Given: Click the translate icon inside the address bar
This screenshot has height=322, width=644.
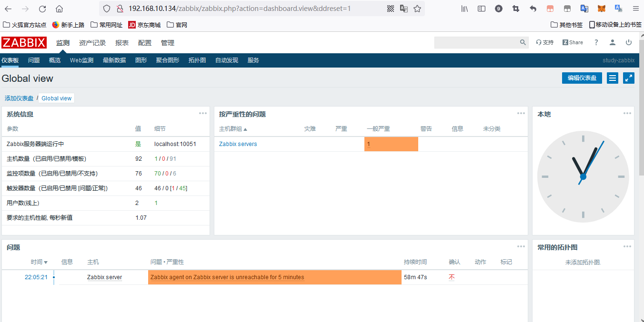Looking at the screenshot, I should (404, 9).
